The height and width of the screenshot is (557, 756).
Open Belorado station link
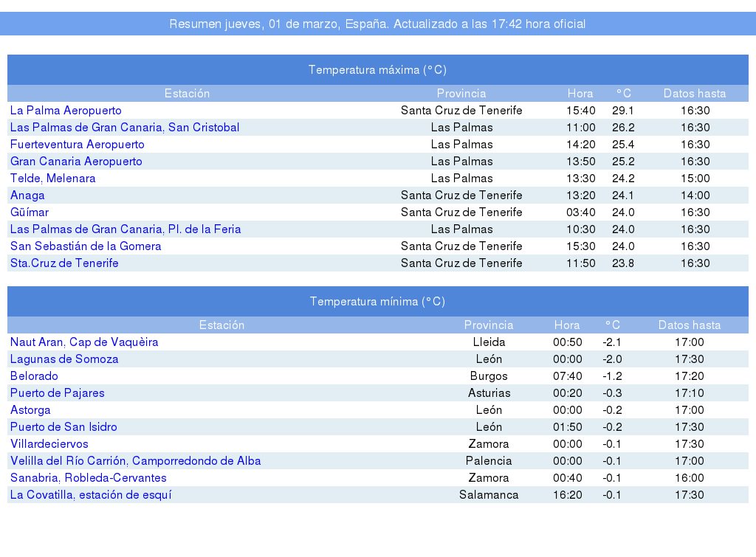(34, 376)
